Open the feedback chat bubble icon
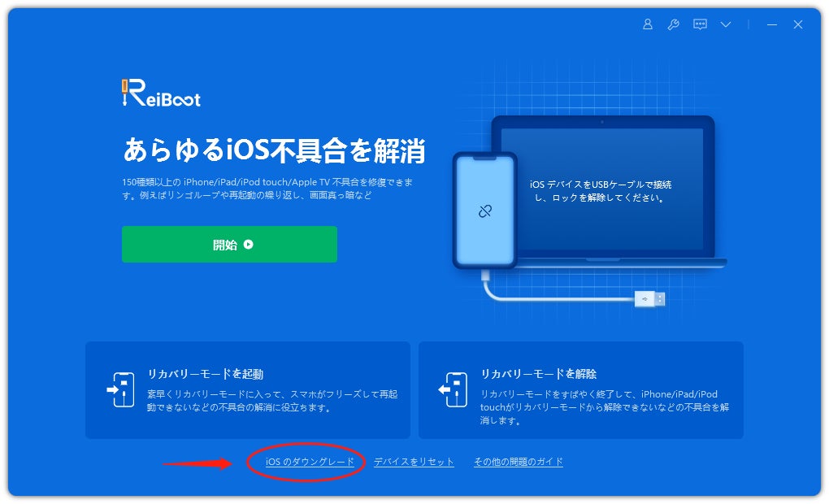Screen dimensions: 829x504 [700, 24]
